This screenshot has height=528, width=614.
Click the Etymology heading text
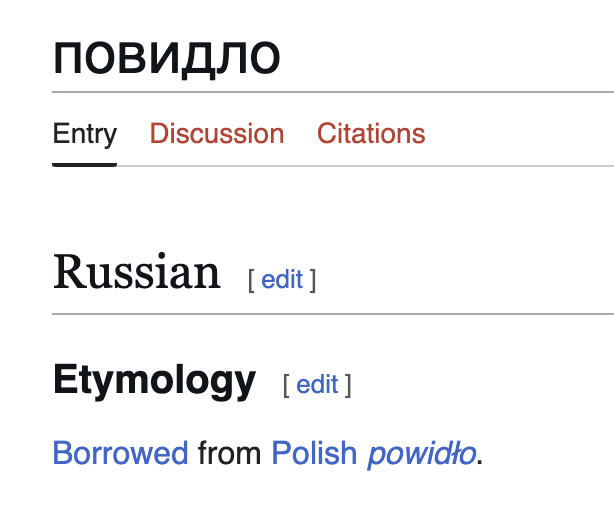[154, 381]
